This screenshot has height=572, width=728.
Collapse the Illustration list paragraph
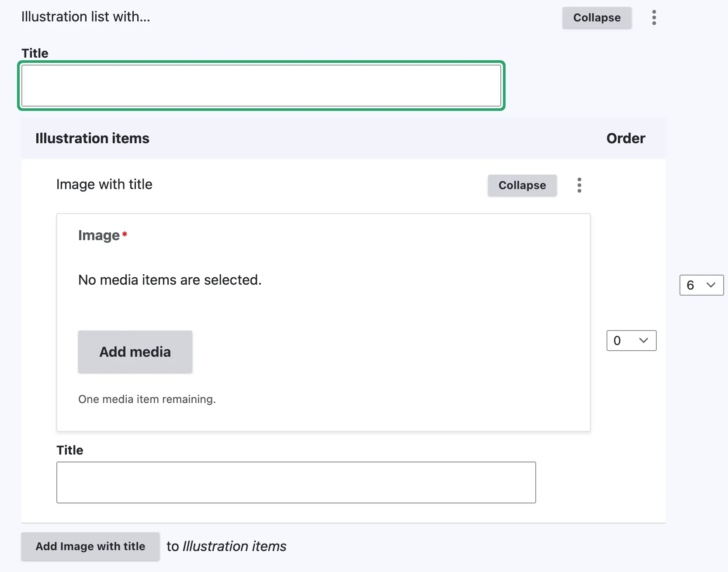pos(596,18)
